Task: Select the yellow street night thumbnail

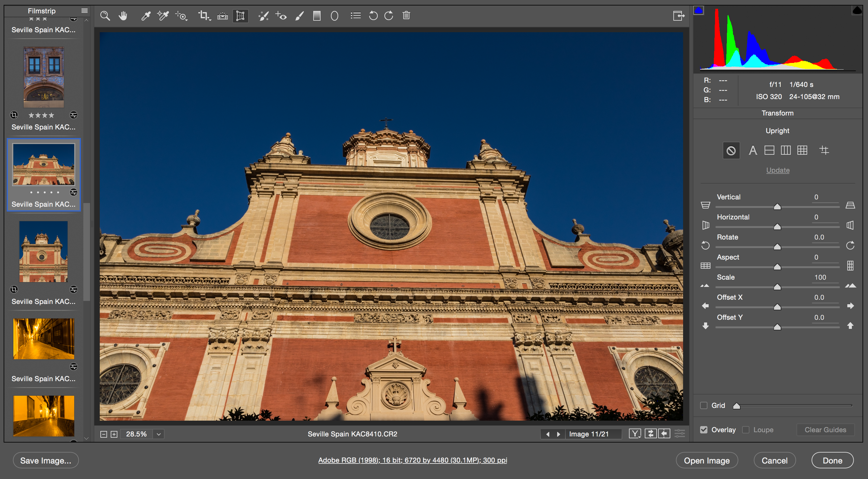Action: click(x=43, y=339)
